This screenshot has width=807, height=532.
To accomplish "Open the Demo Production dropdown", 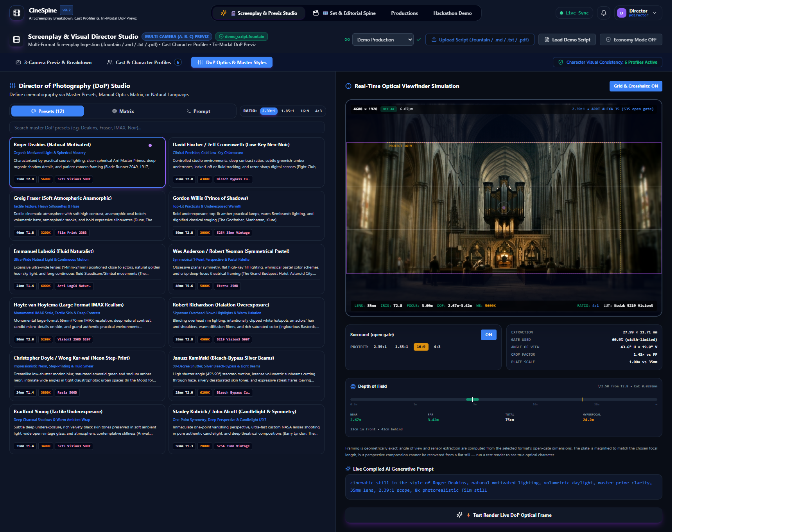I will [383, 39].
